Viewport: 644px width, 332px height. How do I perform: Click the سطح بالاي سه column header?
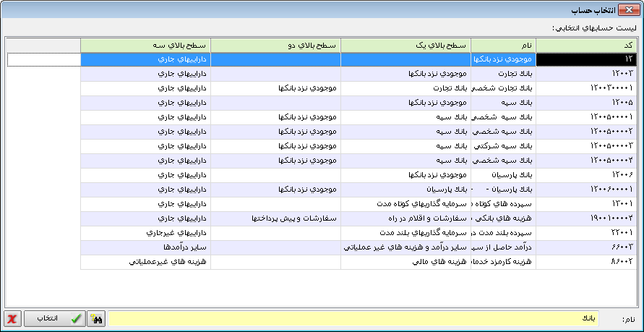tap(145, 45)
